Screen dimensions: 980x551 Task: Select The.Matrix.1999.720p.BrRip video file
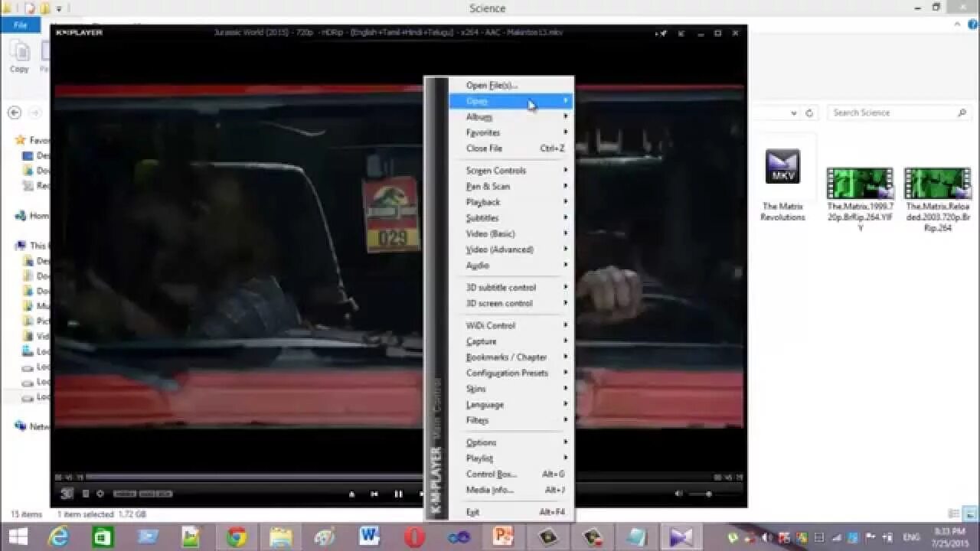click(860, 201)
